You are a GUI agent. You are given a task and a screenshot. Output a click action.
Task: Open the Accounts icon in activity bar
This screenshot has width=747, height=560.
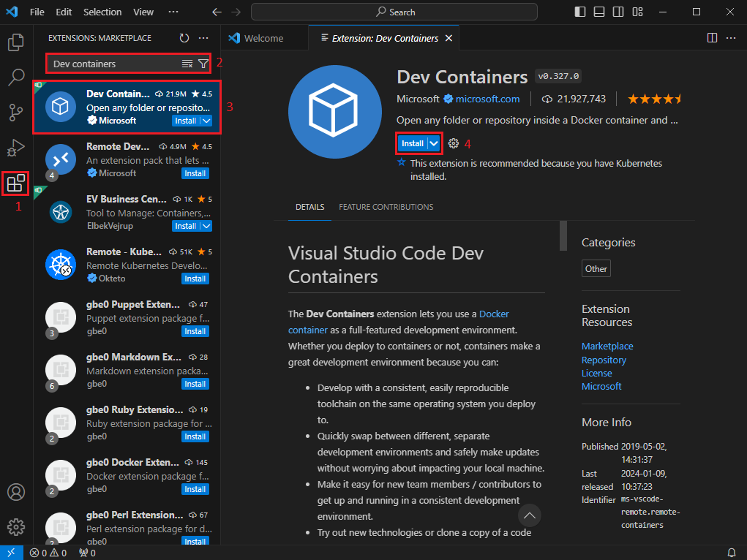point(15,492)
